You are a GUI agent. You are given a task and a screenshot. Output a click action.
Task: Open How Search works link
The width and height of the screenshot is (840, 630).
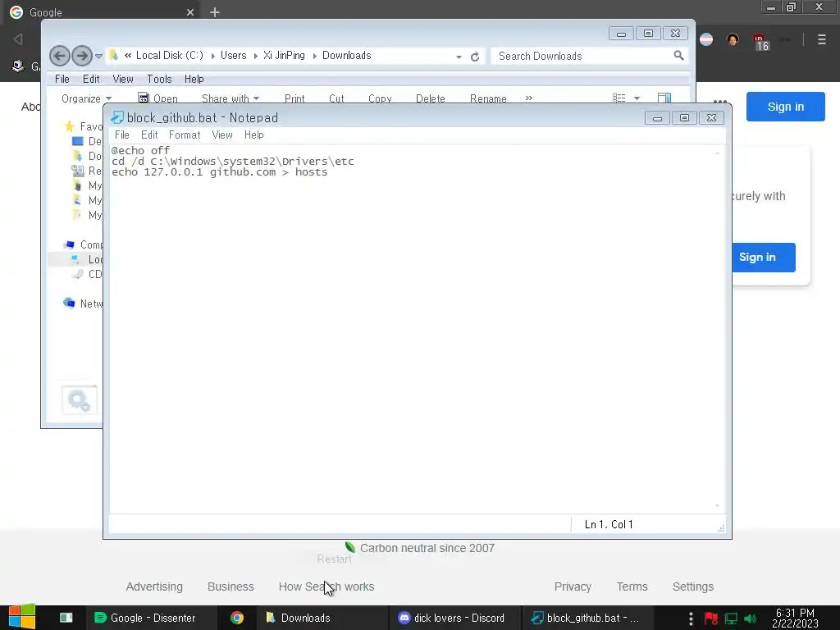point(326,587)
